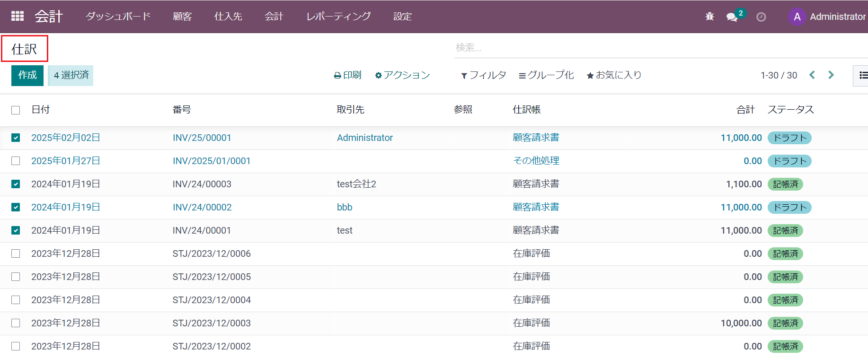Go to next page arrow

[831, 75]
